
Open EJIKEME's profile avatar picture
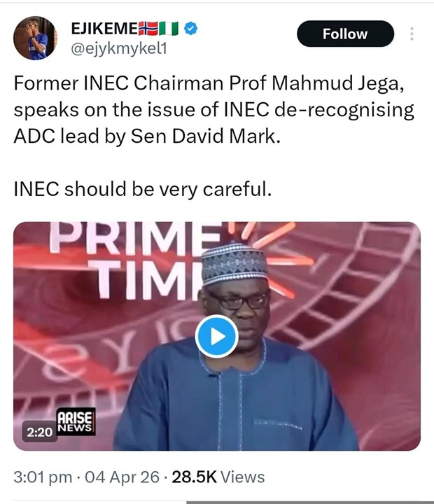35,38
